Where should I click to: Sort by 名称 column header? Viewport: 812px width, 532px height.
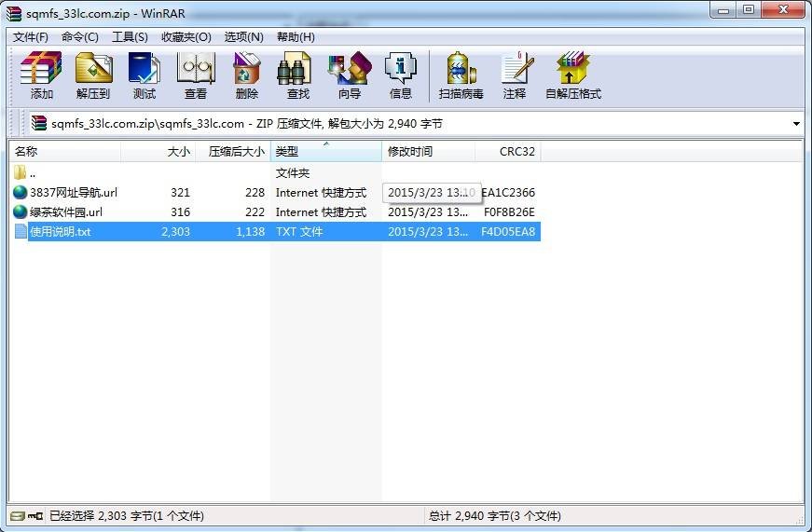pyautogui.click(x=64, y=151)
